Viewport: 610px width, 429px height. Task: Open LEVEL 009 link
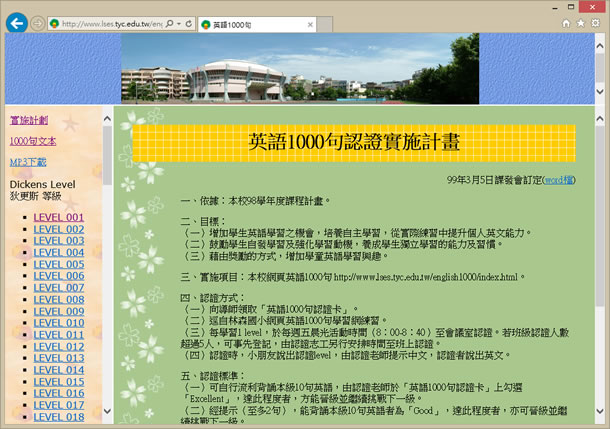tap(59, 312)
